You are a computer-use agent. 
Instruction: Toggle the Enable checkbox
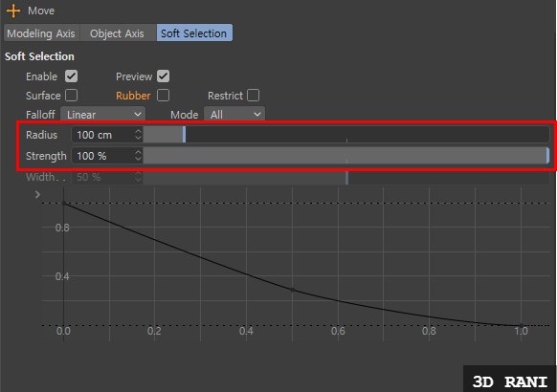[x=71, y=76]
